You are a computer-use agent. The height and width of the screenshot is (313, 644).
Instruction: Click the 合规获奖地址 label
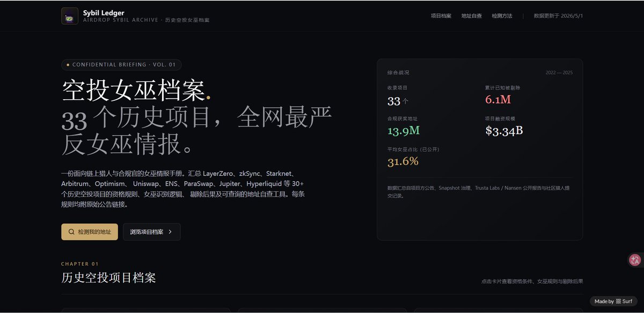pyautogui.click(x=402, y=118)
